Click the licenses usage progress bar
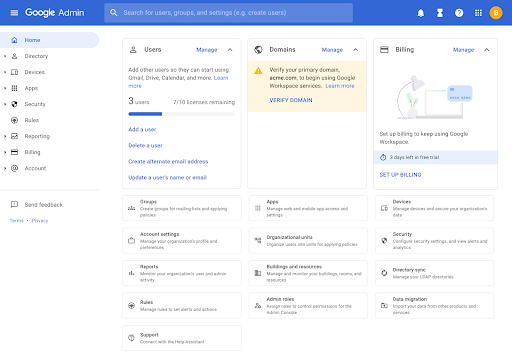 pos(182,114)
